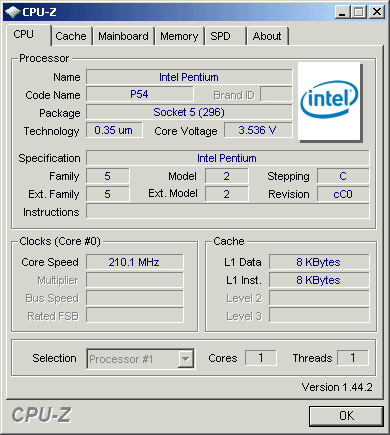
Task: Click the Stepping value 'C'
Action: click(343, 176)
